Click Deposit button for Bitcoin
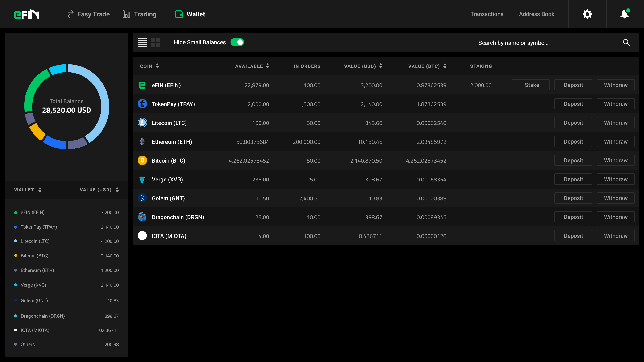The image size is (644, 362). (573, 160)
